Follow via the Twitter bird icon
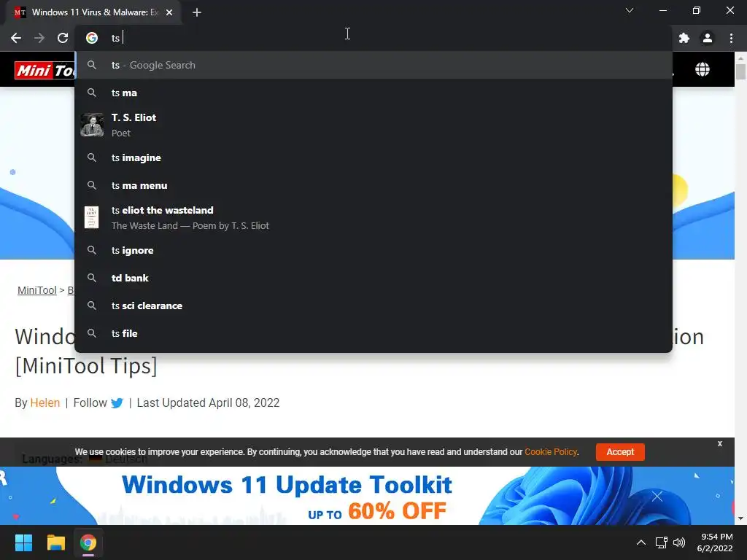747x560 pixels. tap(117, 403)
